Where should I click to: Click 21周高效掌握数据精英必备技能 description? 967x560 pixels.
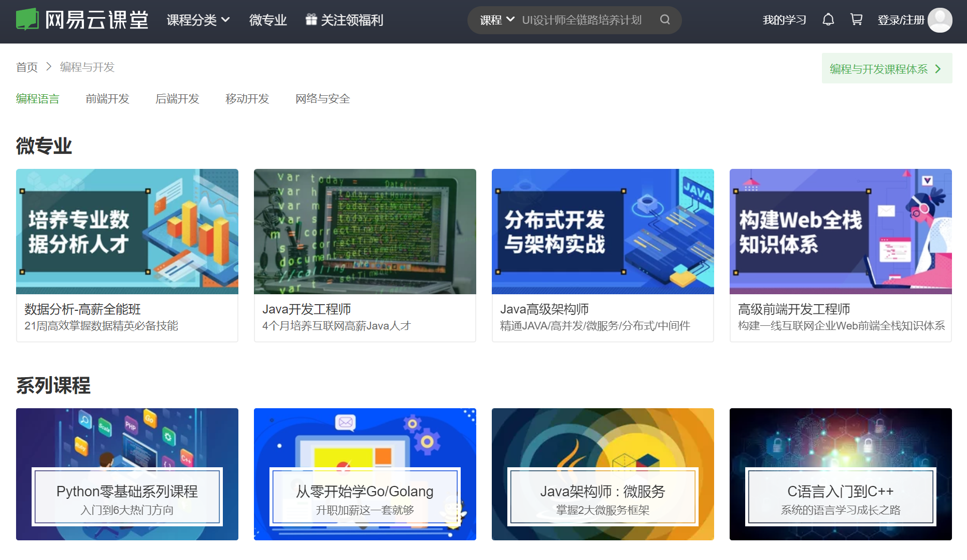(101, 326)
